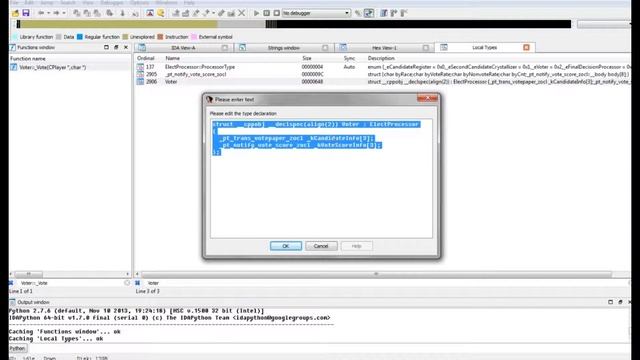Close the IDA View-A tab
Screen dimensions: 640x360
(x=224, y=48)
